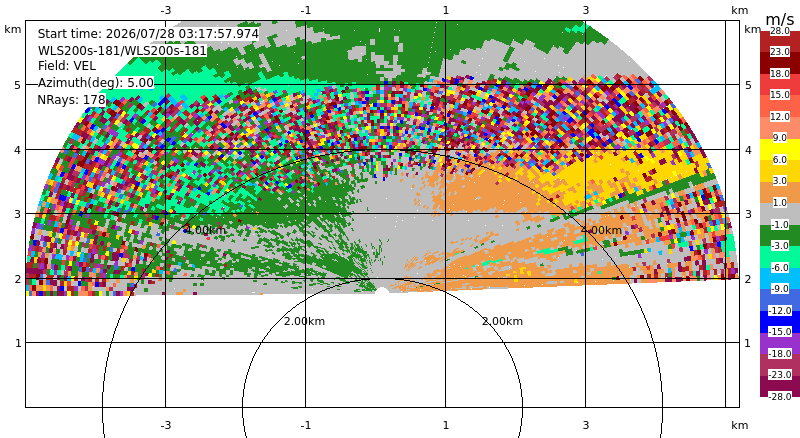
Task: Click the left axis tick label 5
Action: tap(18, 85)
